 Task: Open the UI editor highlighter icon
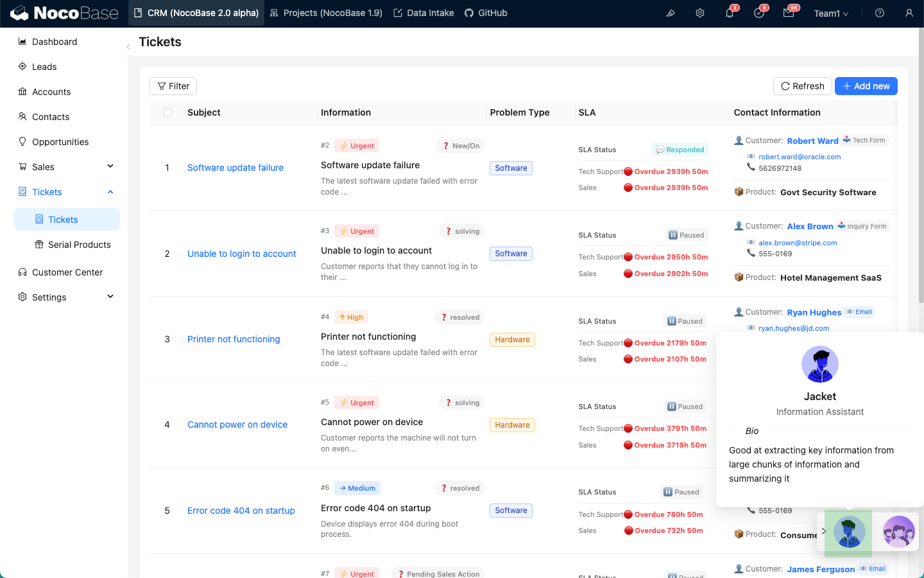671,13
